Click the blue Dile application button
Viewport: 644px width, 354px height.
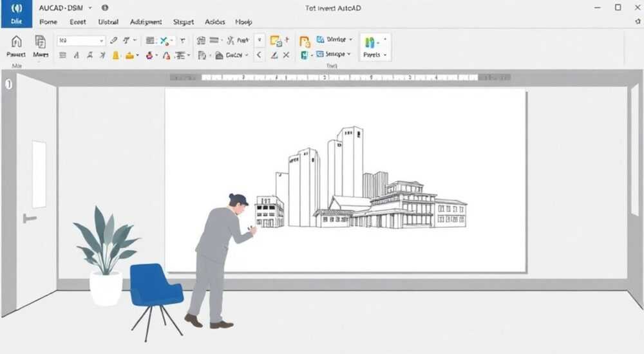click(x=17, y=14)
